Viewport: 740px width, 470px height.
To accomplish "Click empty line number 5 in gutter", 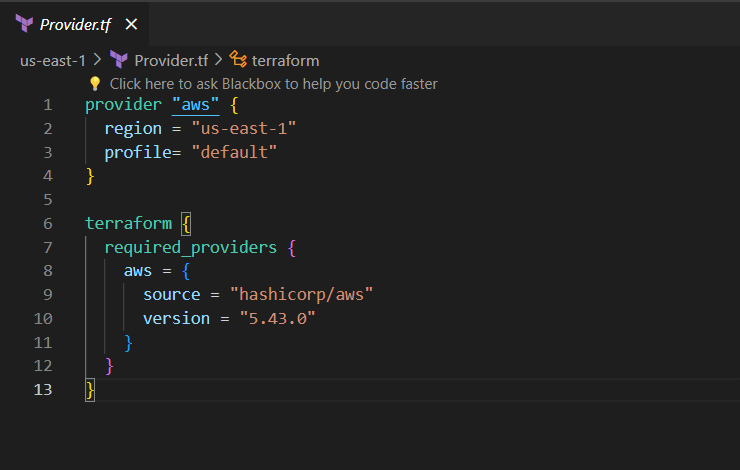I will [x=48, y=200].
